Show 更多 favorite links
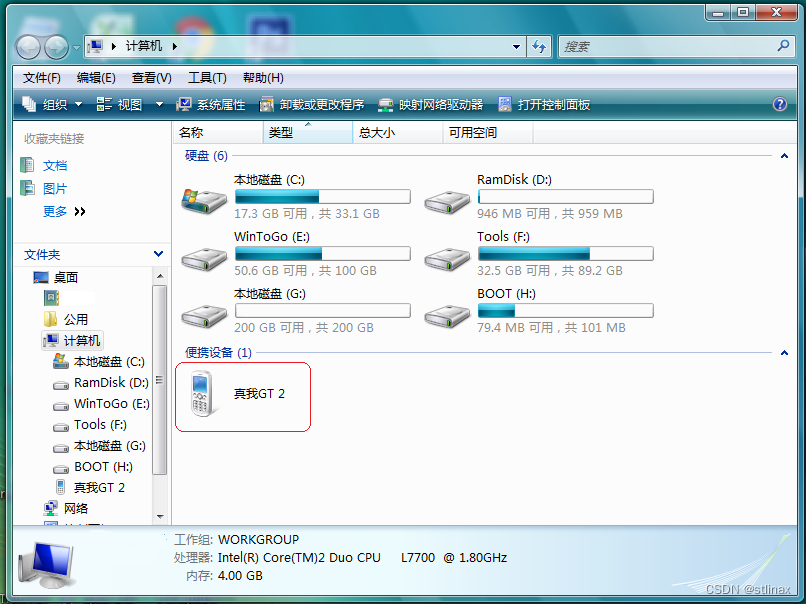Screen dimensions: 806x604 (x=64, y=211)
